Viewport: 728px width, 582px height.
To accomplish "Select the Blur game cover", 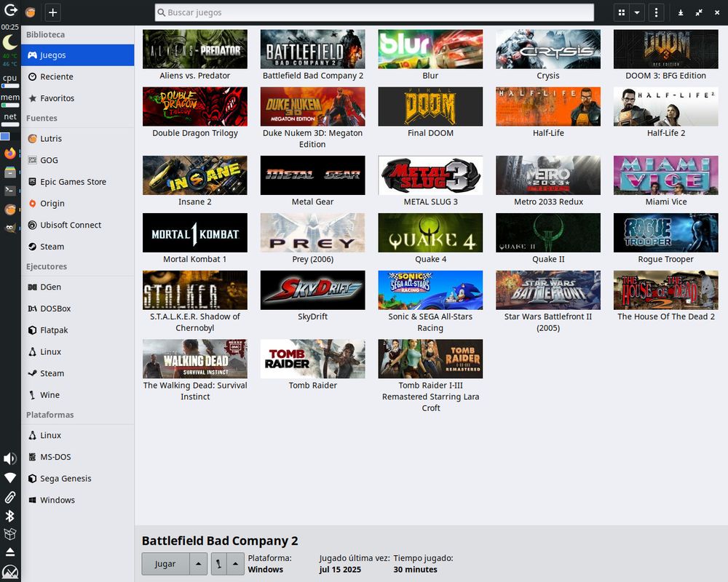I will click(x=430, y=49).
